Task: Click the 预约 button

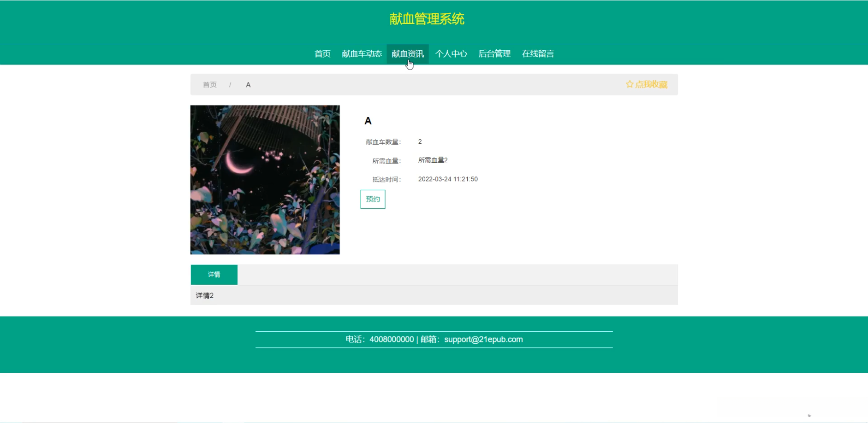Action: click(x=373, y=199)
